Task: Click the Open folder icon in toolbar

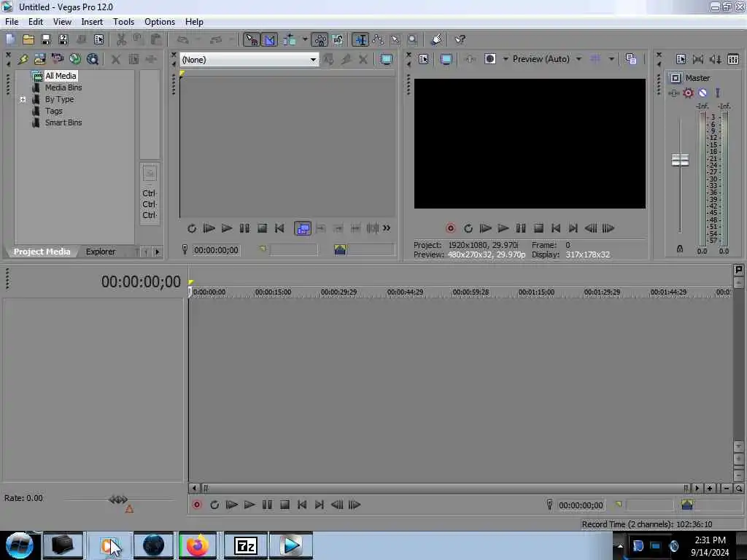Action: [28, 40]
